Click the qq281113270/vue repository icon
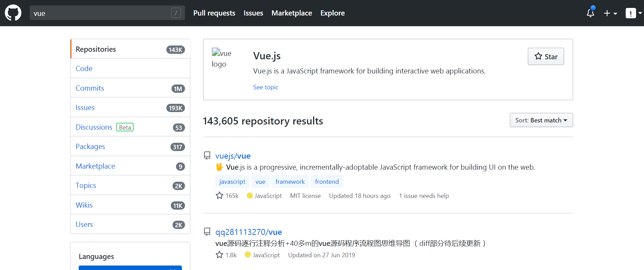 [207, 232]
